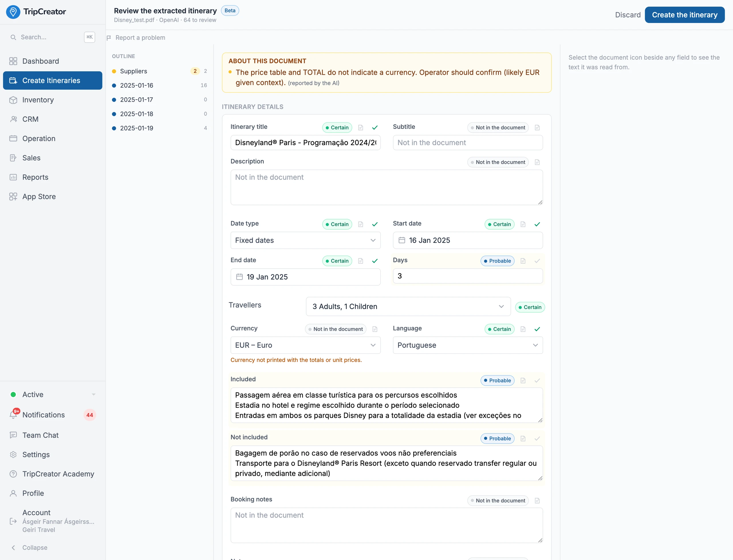Open Team Chat
The image size is (733, 560).
tap(53, 435)
